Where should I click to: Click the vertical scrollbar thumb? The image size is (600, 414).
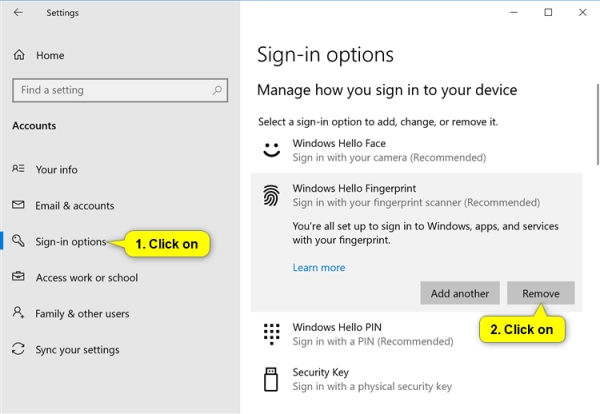click(x=598, y=124)
